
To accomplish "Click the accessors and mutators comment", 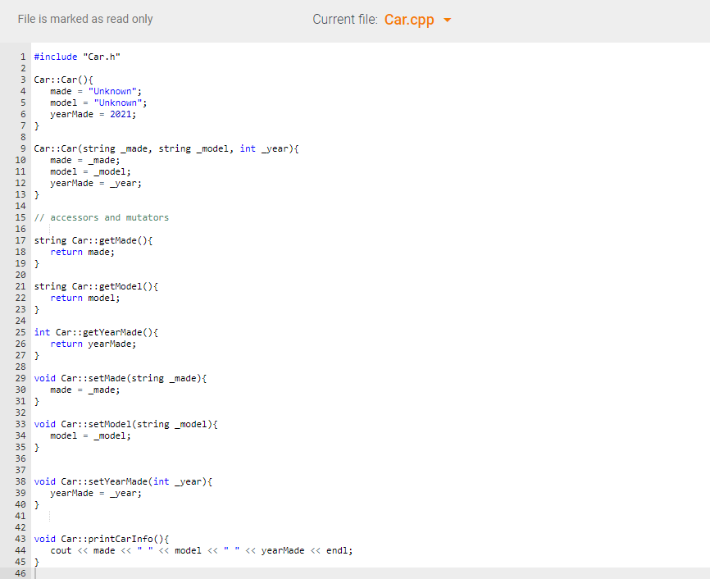I will (x=101, y=217).
